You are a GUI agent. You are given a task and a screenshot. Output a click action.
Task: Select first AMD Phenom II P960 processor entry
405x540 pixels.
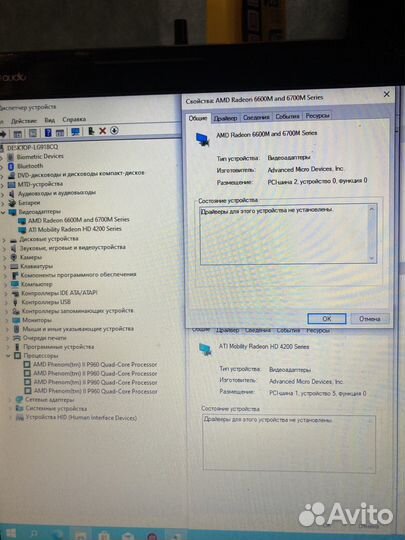click(95, 364)
